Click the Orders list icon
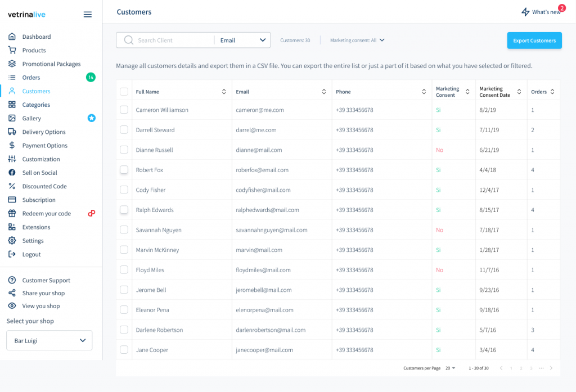This screenshot has width=576, height=392. [x=12, y=77]
